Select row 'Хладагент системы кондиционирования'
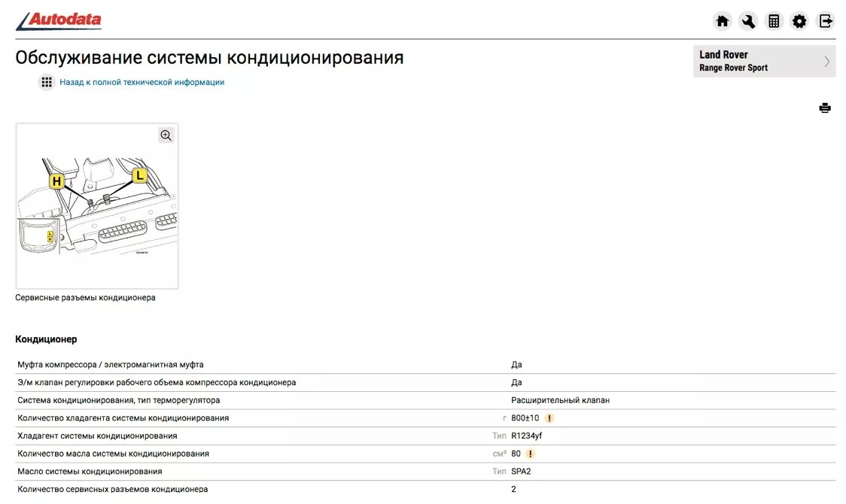 point(425,436)
